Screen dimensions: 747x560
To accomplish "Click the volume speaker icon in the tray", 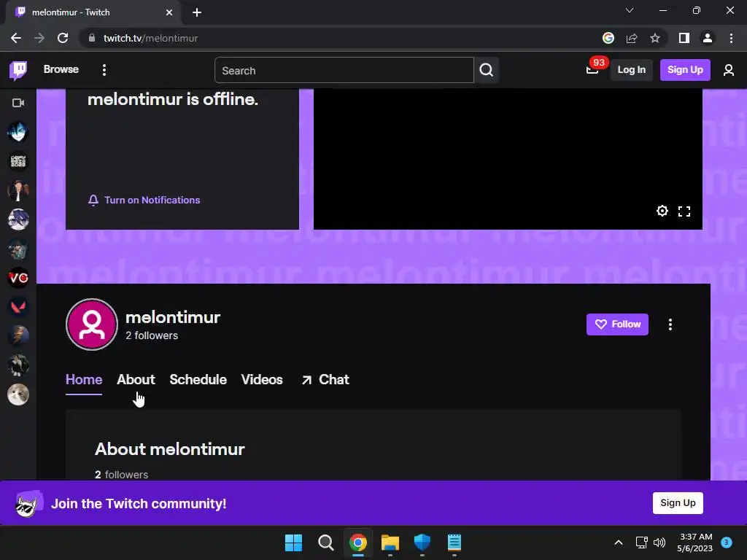I will click(659, 542).
